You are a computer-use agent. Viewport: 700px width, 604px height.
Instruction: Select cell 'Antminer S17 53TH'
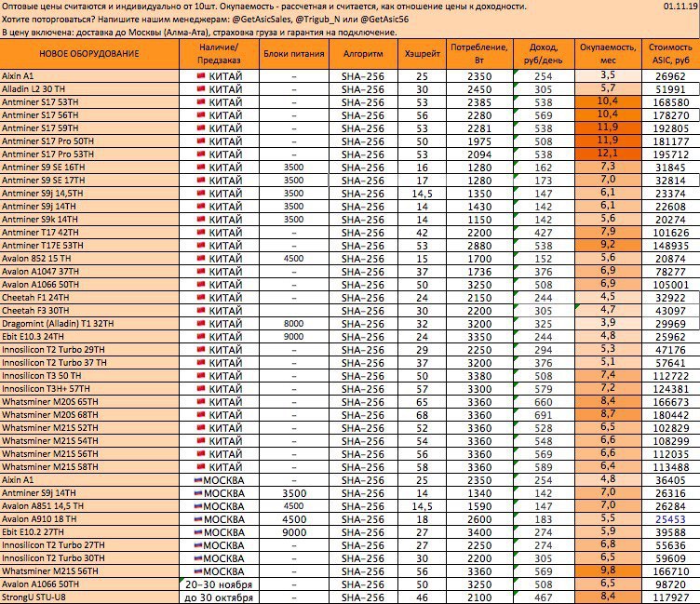(x=89, y=101)
